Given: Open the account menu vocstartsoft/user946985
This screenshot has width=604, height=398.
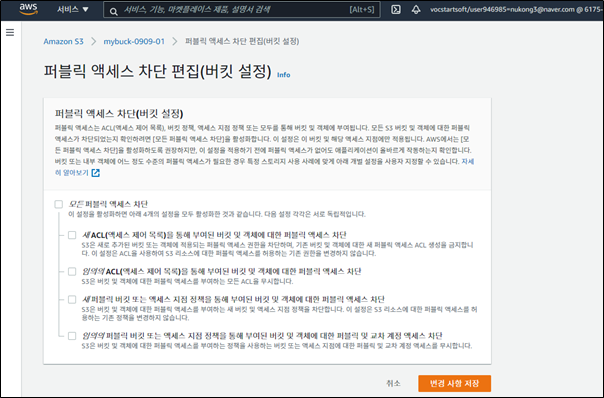Looking at the screenshot, I should [515, 10].
